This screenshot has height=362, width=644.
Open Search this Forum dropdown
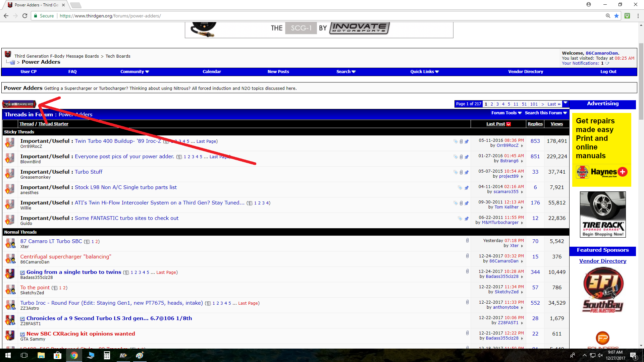[x=545, y=113]
